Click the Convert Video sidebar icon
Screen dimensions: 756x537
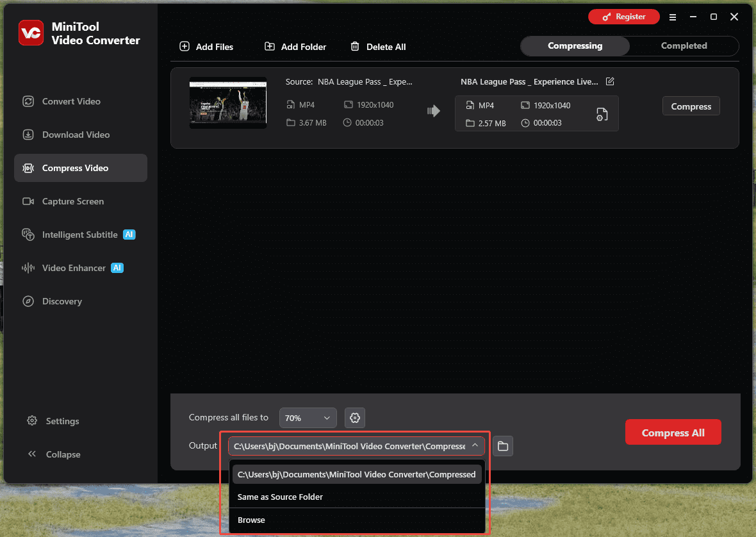pyautogui.click(x=28, y=101)
